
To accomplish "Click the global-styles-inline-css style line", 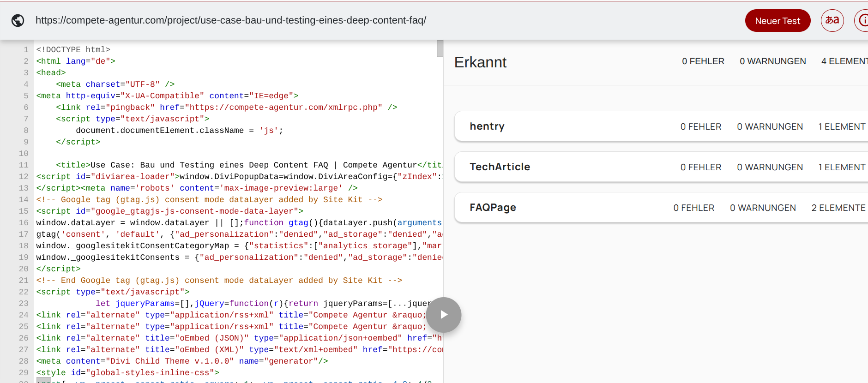I will tap(128, 372).
